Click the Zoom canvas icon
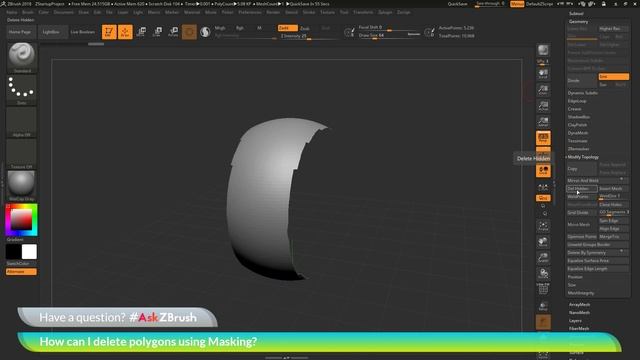The width and height of the screenshot is (640, 360). (543, 90)
